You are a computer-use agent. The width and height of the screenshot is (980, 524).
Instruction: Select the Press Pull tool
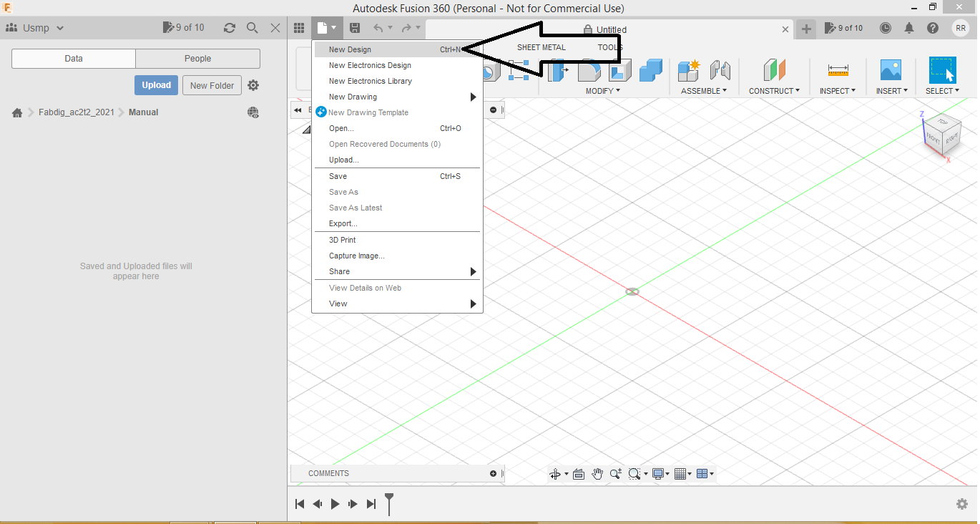[559, 70]
